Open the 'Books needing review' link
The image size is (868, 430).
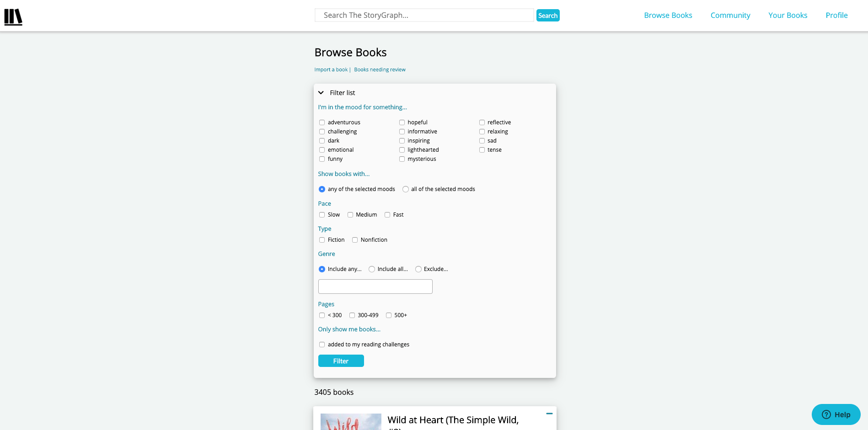pos(380,69)
